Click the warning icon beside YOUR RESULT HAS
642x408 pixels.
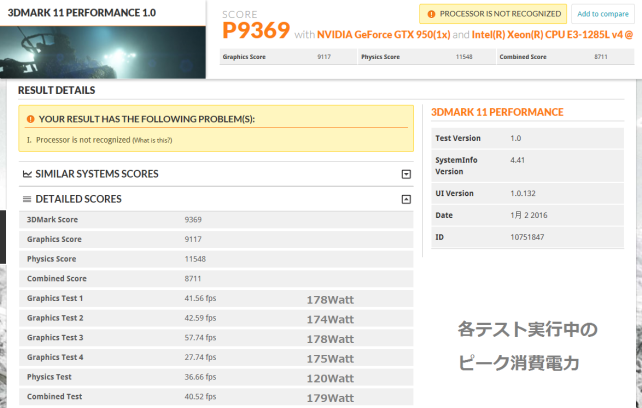point(30,119)
